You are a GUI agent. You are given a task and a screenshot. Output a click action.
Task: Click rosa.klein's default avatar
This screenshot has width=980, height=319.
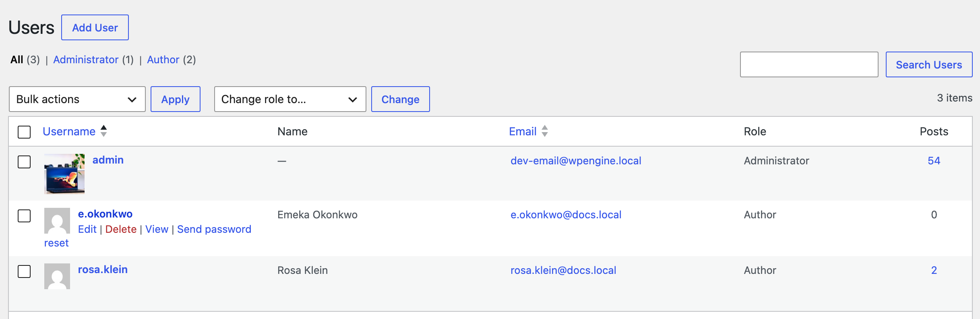57,276
